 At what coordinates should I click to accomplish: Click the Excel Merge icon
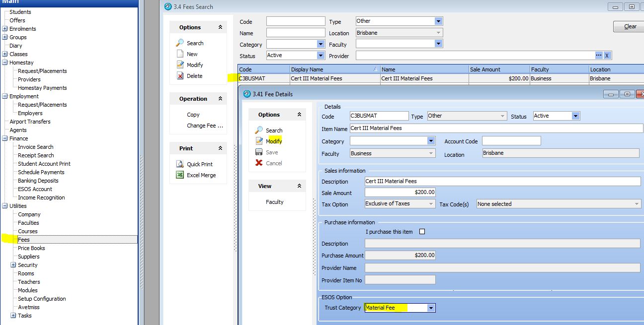pyautogui.click(x=180, y=175)
